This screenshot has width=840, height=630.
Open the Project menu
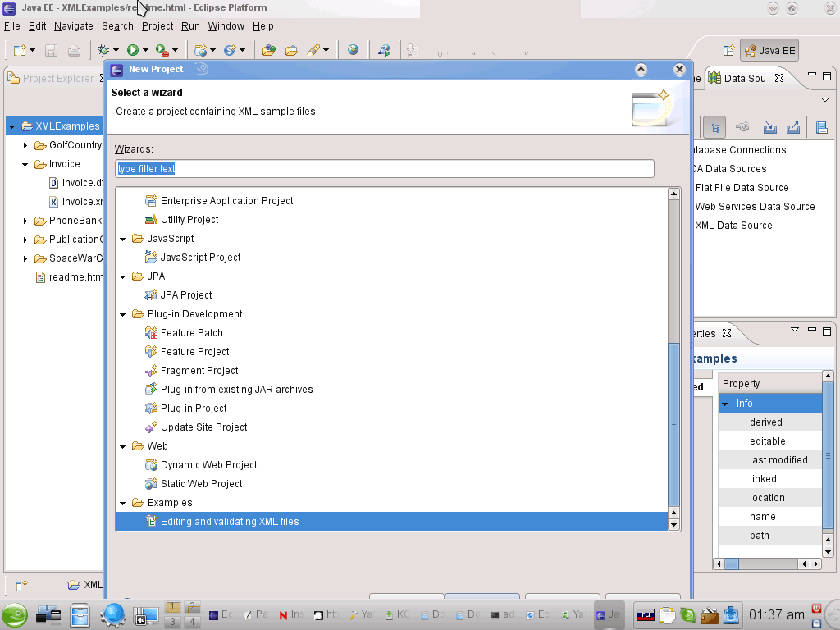(x=157, y=26)
